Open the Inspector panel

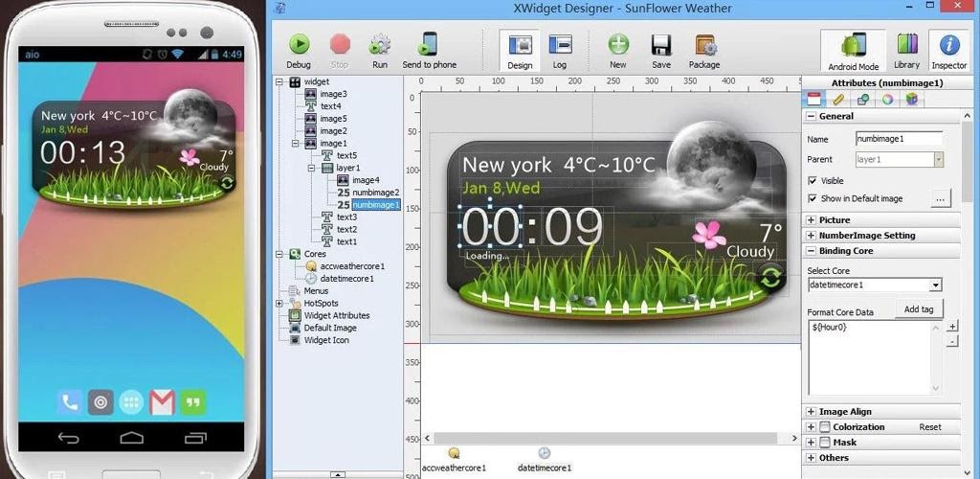click(949, 50)
